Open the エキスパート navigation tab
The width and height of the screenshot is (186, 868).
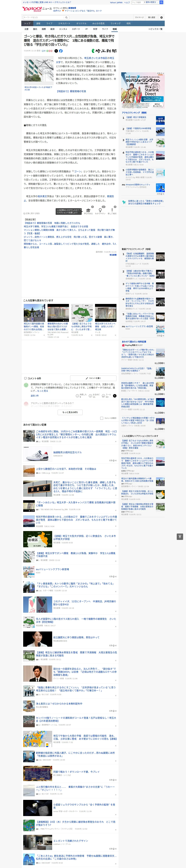pos(64,24)
